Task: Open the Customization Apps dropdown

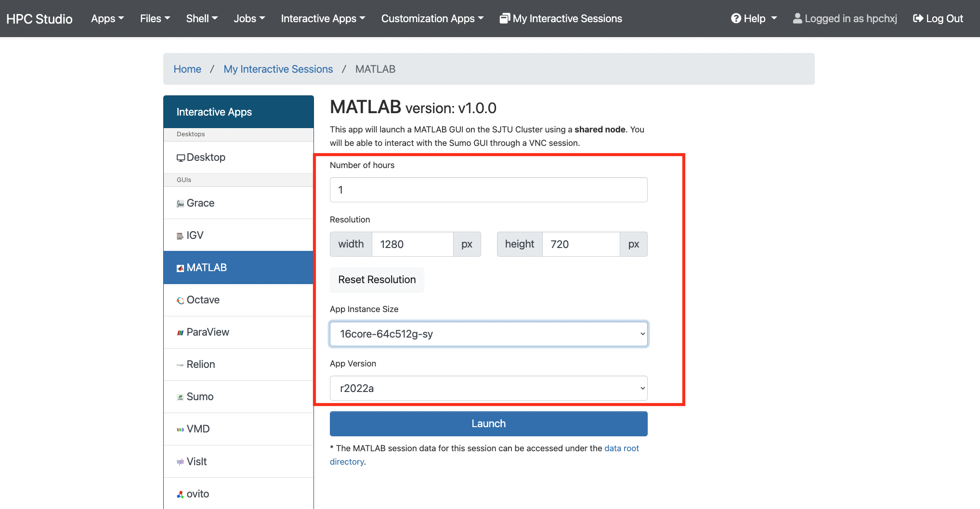Action: point(432,18)
